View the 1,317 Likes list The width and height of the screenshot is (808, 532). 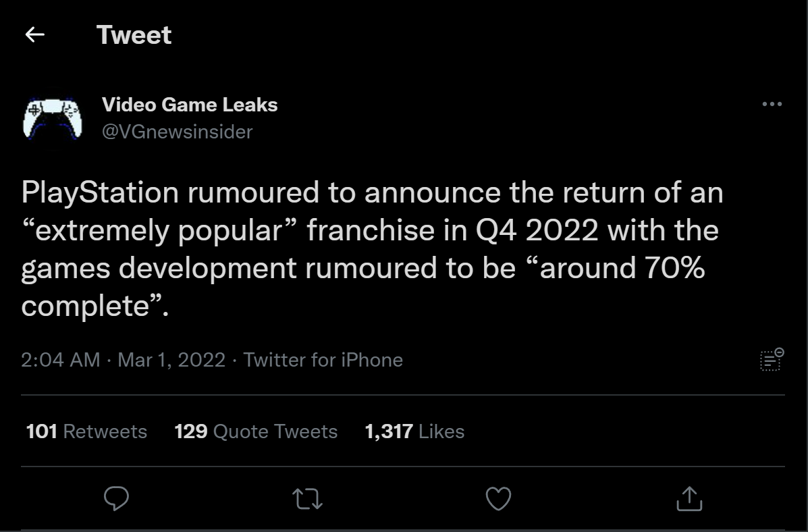coord(414,431)
